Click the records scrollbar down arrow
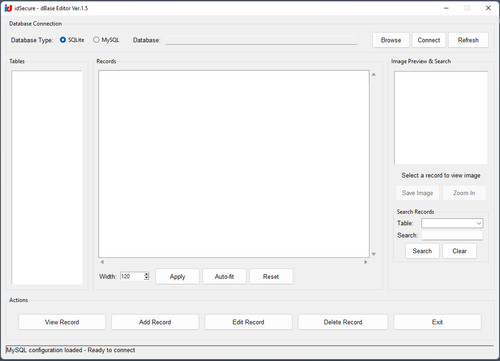The height and width of the screenshot is (361, 500). pyautogui.click(x=374, y=254)
